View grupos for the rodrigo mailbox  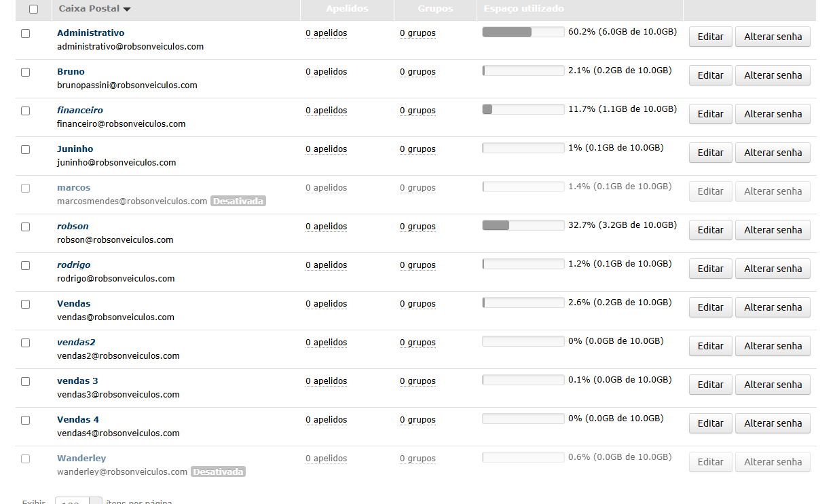pyautogui.click(x=417, y=265)
